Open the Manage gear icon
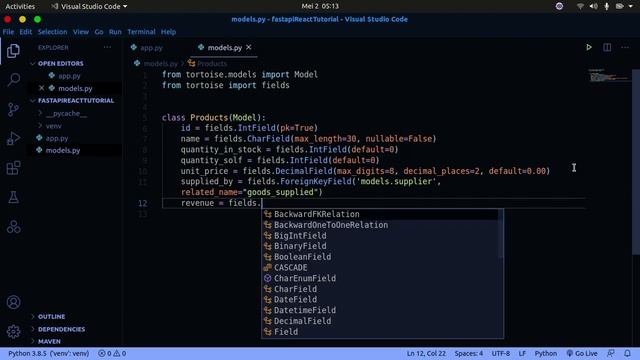 (x=13, y=331)
